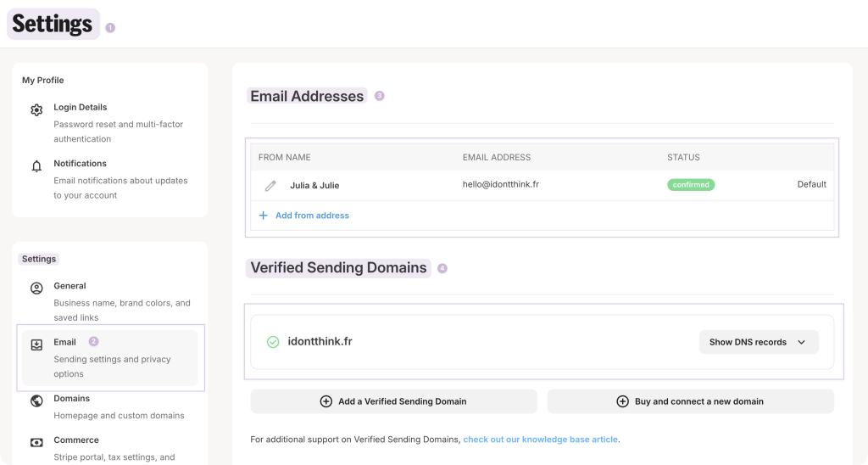
Task: Click the Login Details gear icon
Action: pos(36,110)
